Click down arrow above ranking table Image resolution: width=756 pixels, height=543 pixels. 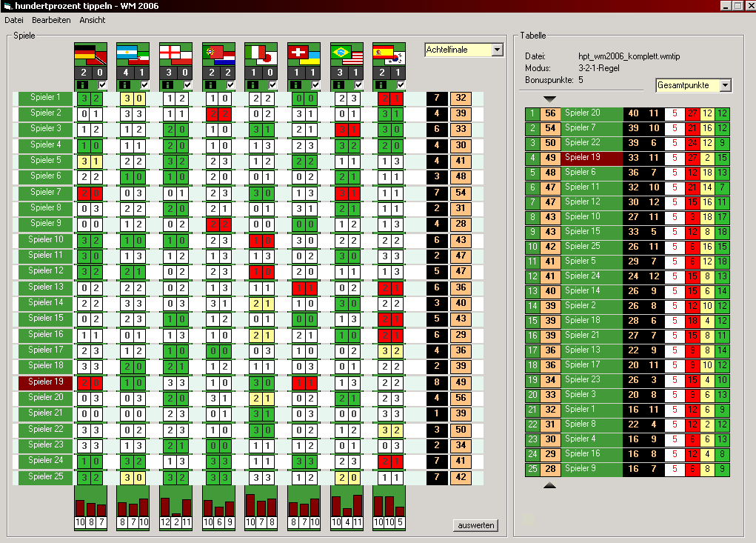[549, 99]
